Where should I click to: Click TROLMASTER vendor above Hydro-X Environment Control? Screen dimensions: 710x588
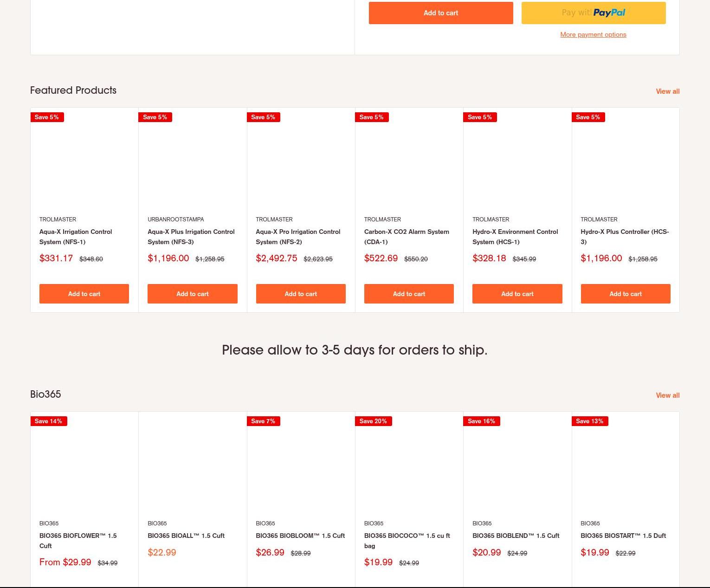[491, 220]
